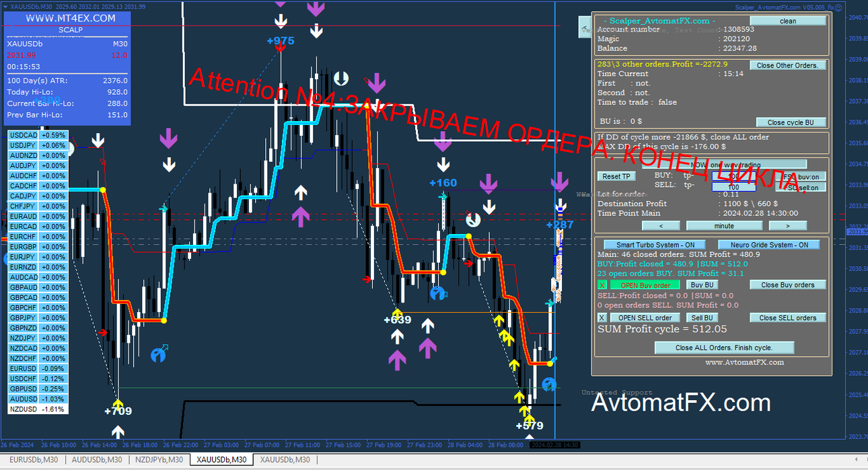868x470 pixels.
Task: Select the AUDUSD pair cell
Action: click(23, 399)
